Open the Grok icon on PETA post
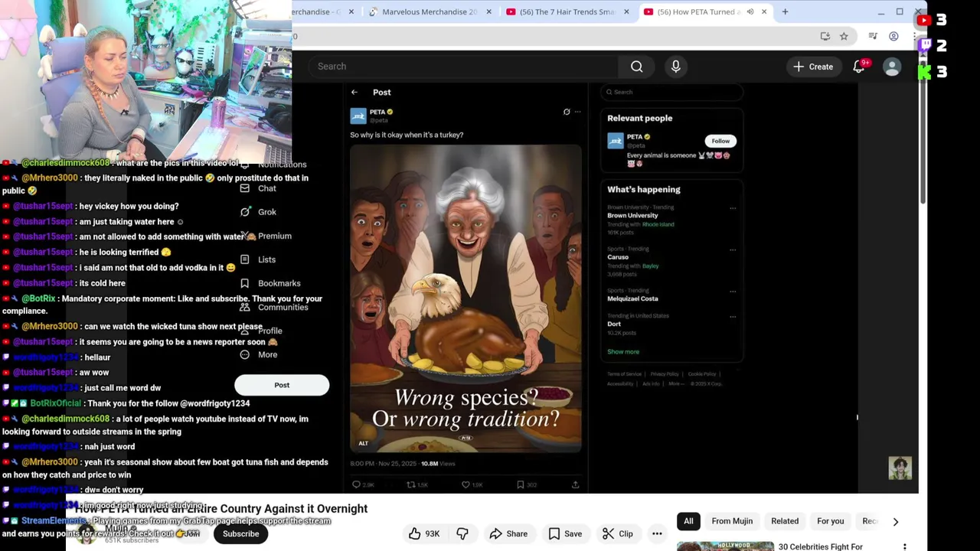The width and height of the screenshot is (980, 551). pos(567,112)
